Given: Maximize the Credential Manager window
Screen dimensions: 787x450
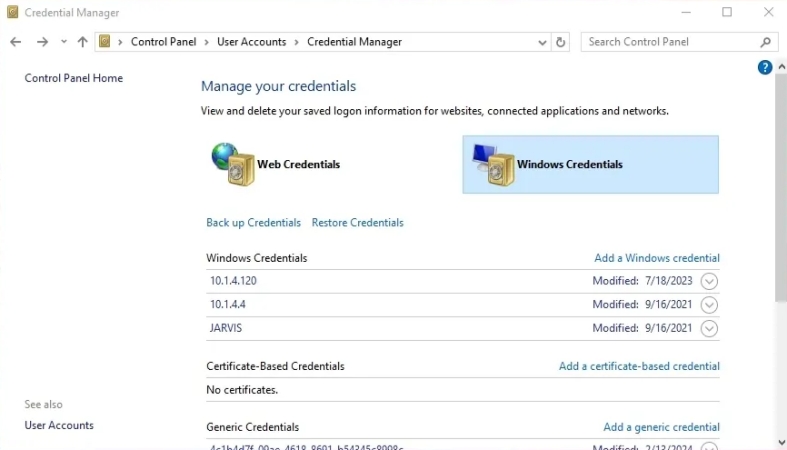Looking at the screenshot, I should pyautogui.click(x=727, y=12).
